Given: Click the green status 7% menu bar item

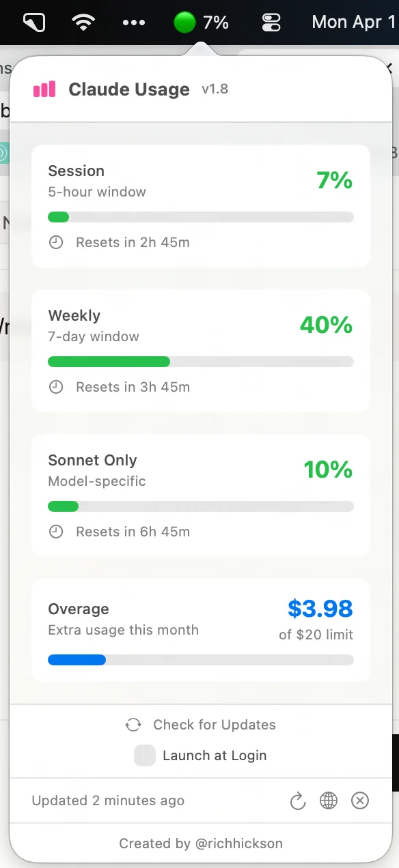Looking at the screenshot, I should coord(201,23).
